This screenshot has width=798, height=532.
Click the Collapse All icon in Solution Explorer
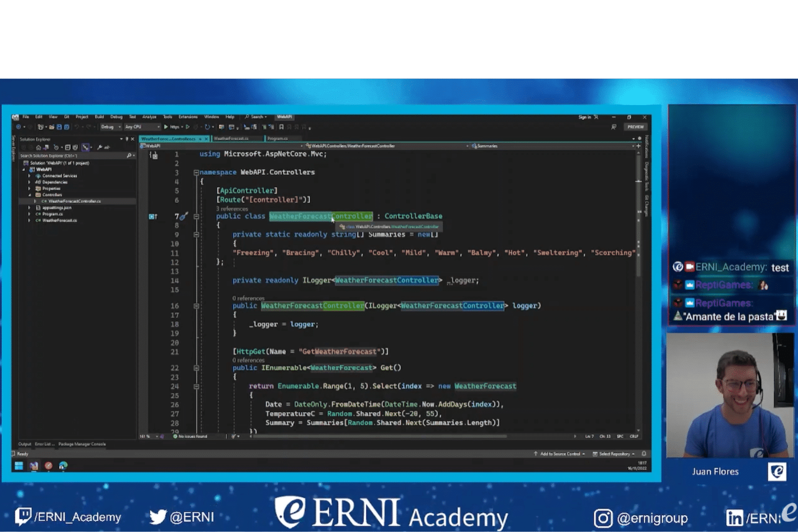pyautogui.click(x=68, y=147)
